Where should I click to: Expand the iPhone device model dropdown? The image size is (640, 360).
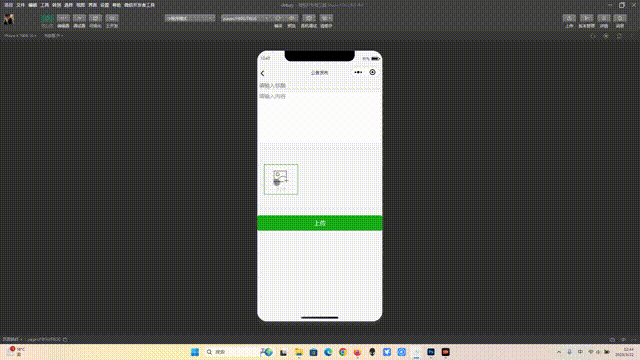[x=20, y=36]
